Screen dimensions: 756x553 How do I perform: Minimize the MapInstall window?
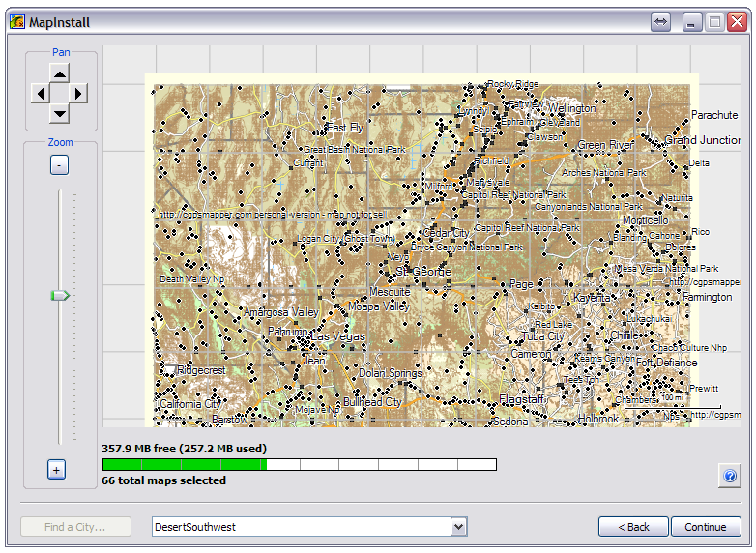(x=692, y=21)
